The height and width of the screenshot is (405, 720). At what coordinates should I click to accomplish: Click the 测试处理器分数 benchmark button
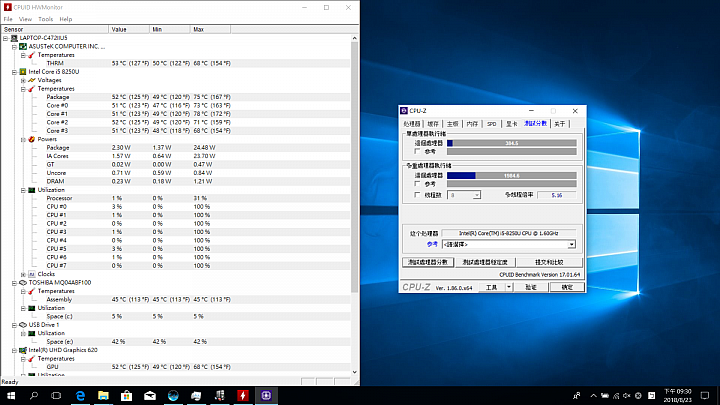tap(428, 262)
